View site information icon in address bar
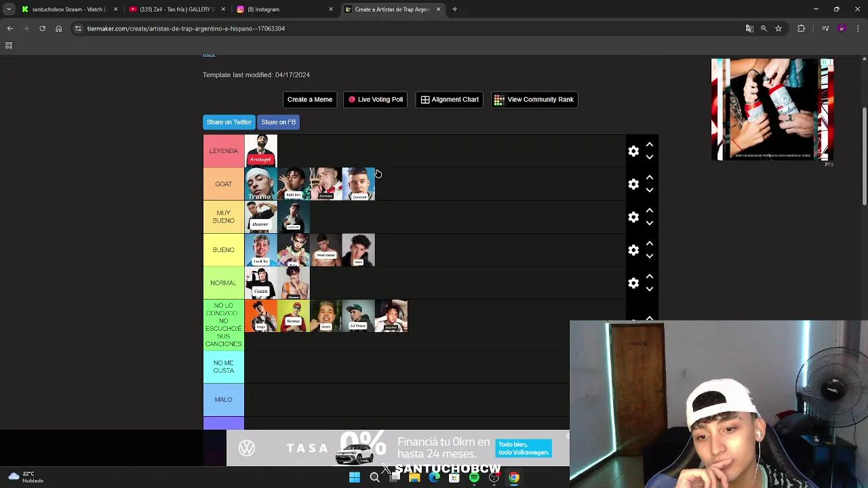This screenshot has width=868, height=488. click(x=78, y=28)
